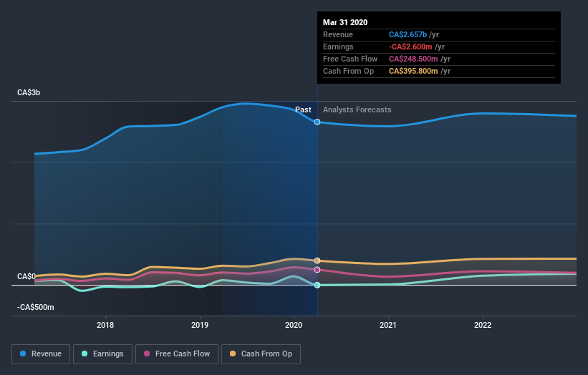Click the -CA$2.600m earnings value

click(410, 47)
